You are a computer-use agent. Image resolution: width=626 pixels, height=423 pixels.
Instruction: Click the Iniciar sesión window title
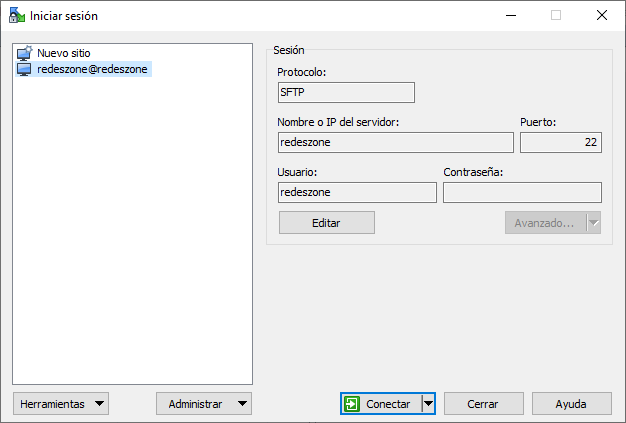pyautogui.click(x=64, y=16)
